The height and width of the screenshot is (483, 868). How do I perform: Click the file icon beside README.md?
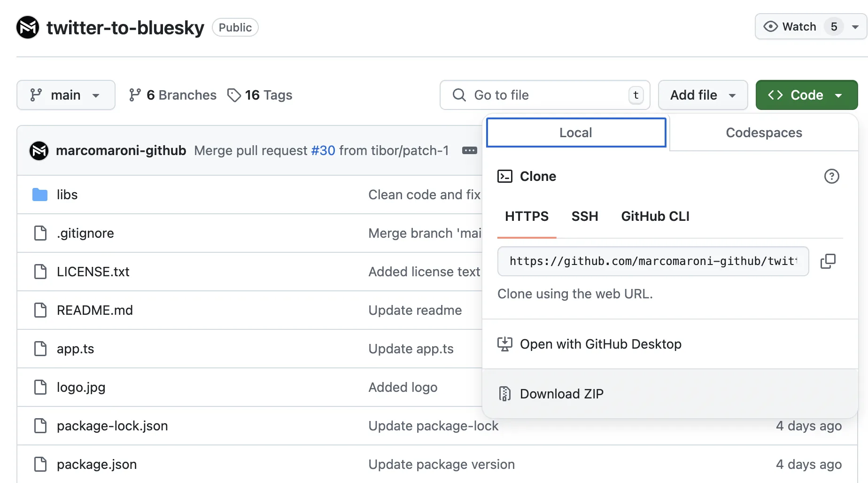(40, 310)
